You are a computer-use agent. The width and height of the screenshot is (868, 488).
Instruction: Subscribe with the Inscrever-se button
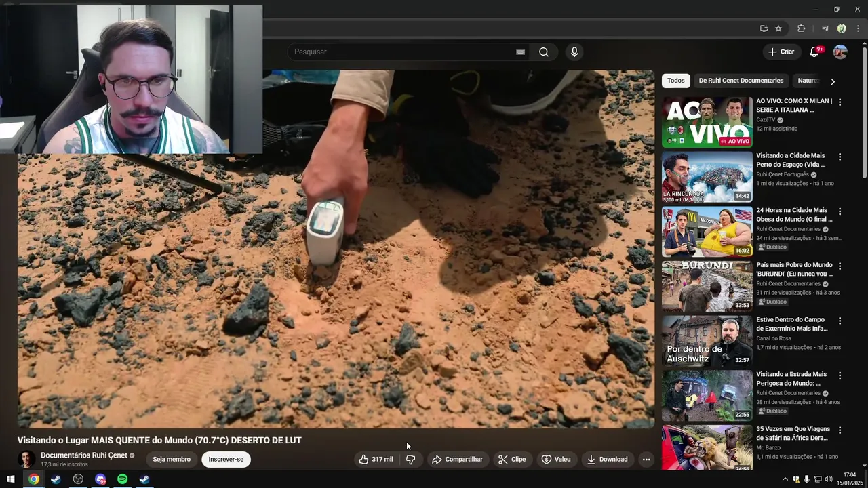click(x=226, y=460)
